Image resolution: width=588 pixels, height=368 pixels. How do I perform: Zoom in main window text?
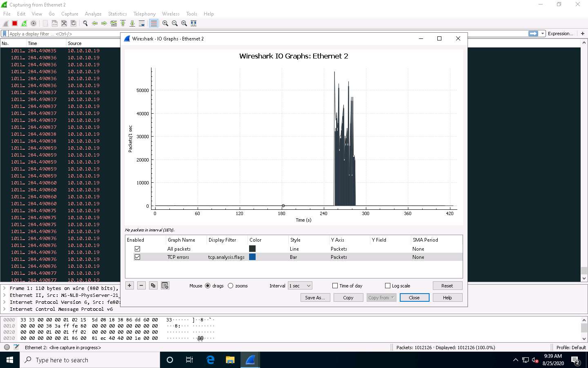(165, 23)
